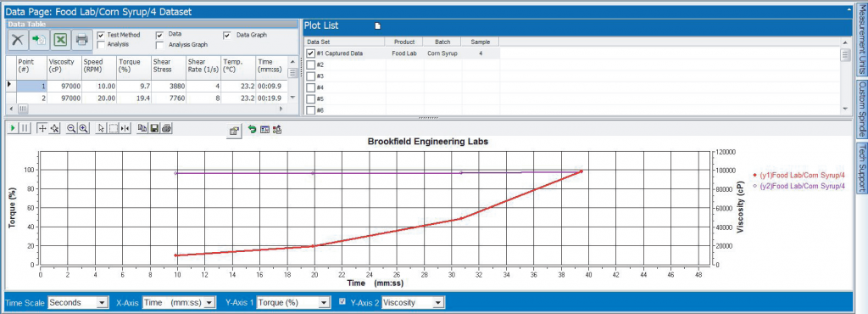Toggle the Y-Axis 2 checkbox

tap(342, 302)
